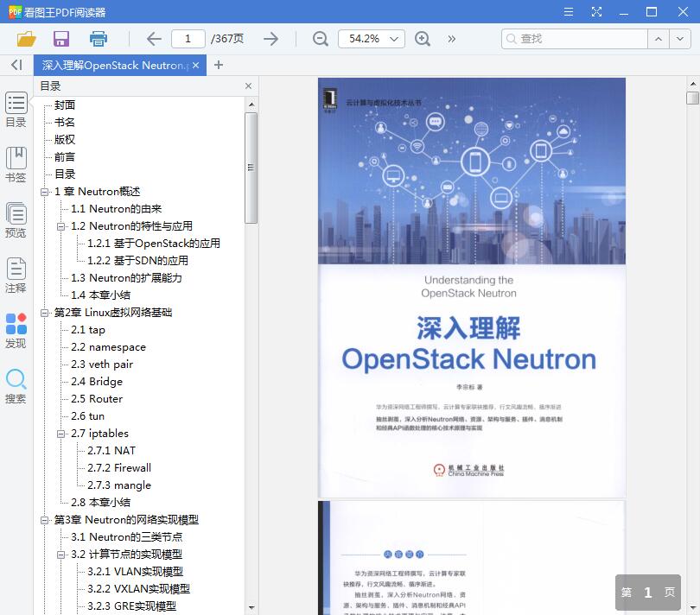The width and height of the screenshot is (700, 615).
Task: Collapse the 1.2 Neutron的特性与应用 node
Action: [60, 226]
